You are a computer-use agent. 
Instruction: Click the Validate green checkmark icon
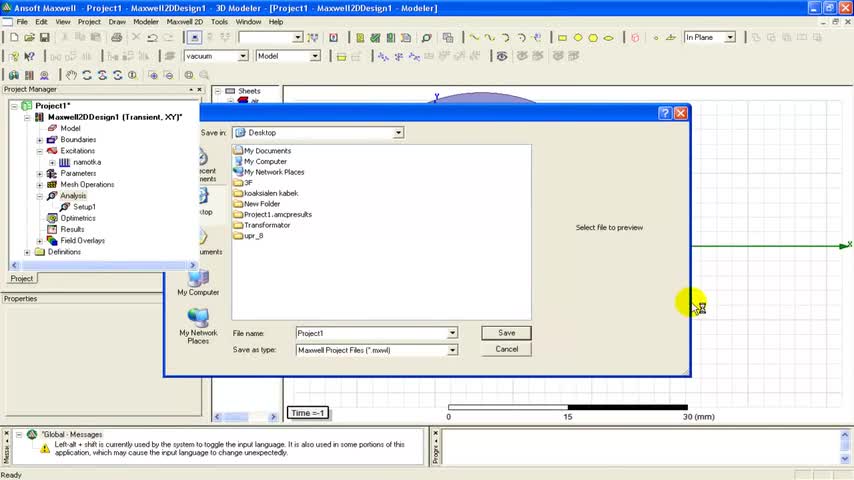[375, 37]
